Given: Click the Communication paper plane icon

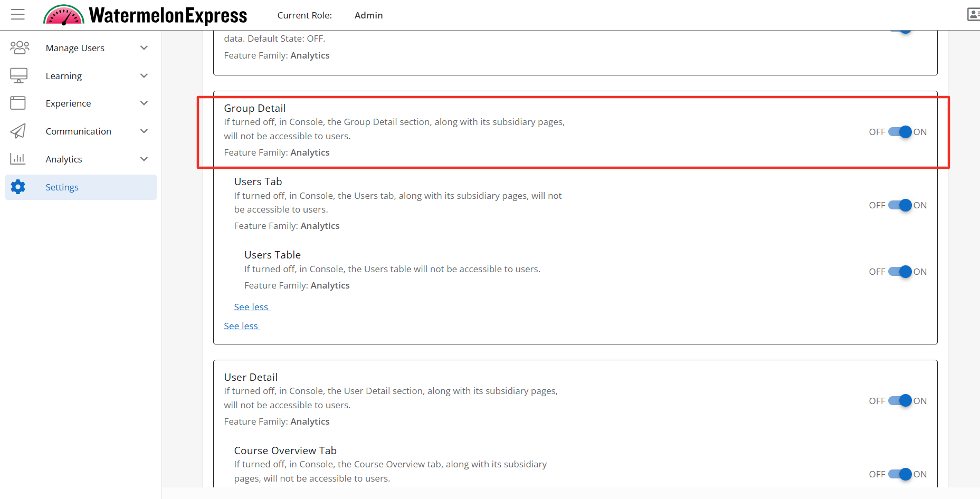Looking at the screenshot, I should (x=18, y=131).
